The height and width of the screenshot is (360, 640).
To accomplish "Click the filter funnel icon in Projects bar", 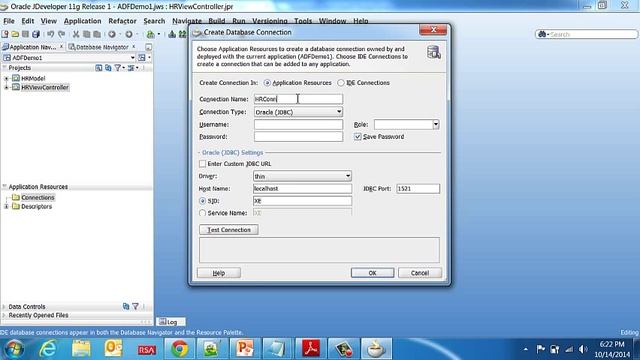I will (x=118, y=68).
